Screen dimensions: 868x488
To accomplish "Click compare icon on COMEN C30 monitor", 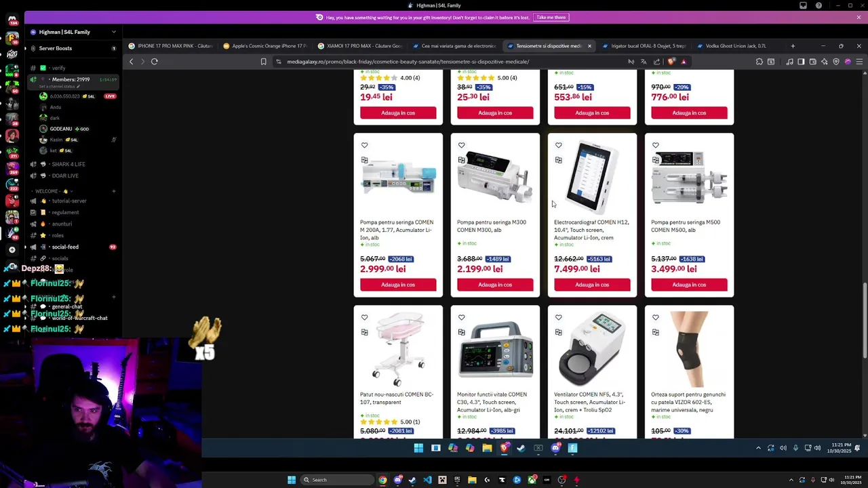I will coord(461,332).
